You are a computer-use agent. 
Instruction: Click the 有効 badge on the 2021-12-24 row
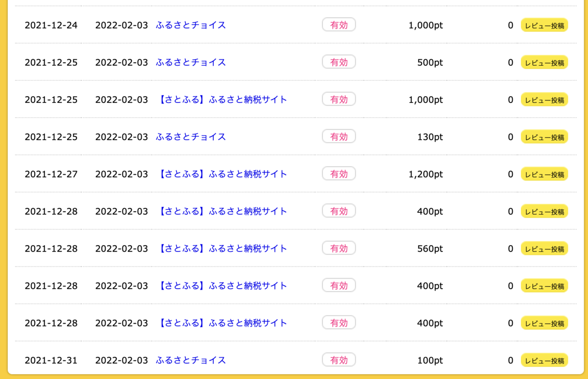[339, 25]
